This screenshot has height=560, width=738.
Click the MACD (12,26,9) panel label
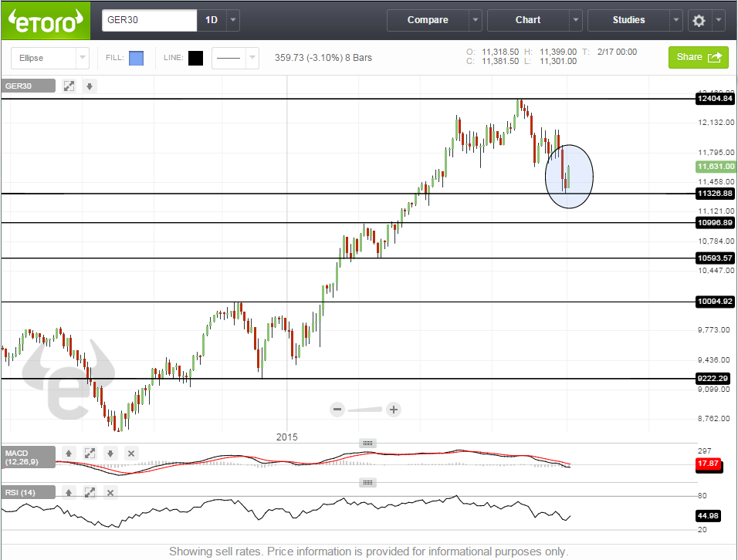29,457
